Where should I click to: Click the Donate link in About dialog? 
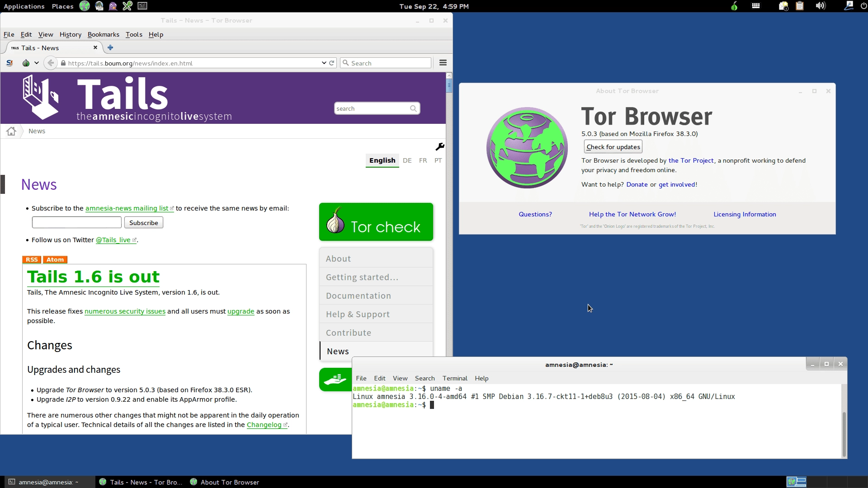click(x=637, y=184)
